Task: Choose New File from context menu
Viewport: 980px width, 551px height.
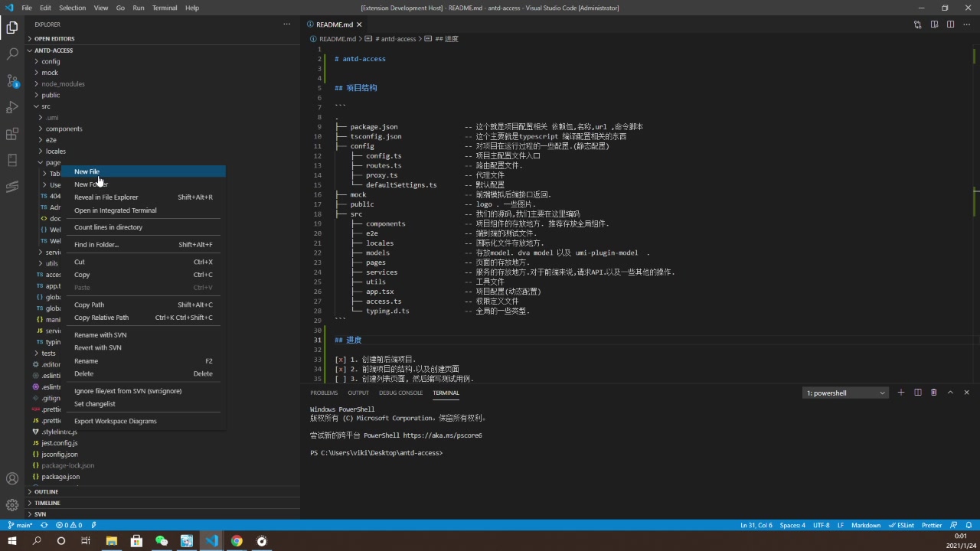Action: 144,171
